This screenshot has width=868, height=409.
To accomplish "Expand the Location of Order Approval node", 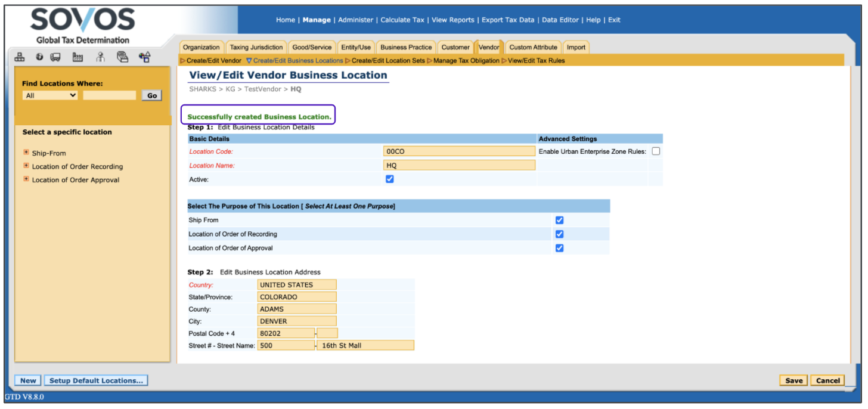I will [26, 179].
